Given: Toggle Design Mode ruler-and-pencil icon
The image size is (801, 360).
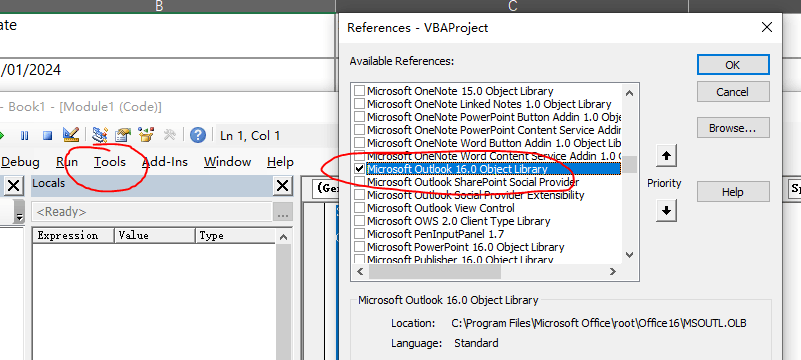Looking at the screenshot, I should (70, 135).
